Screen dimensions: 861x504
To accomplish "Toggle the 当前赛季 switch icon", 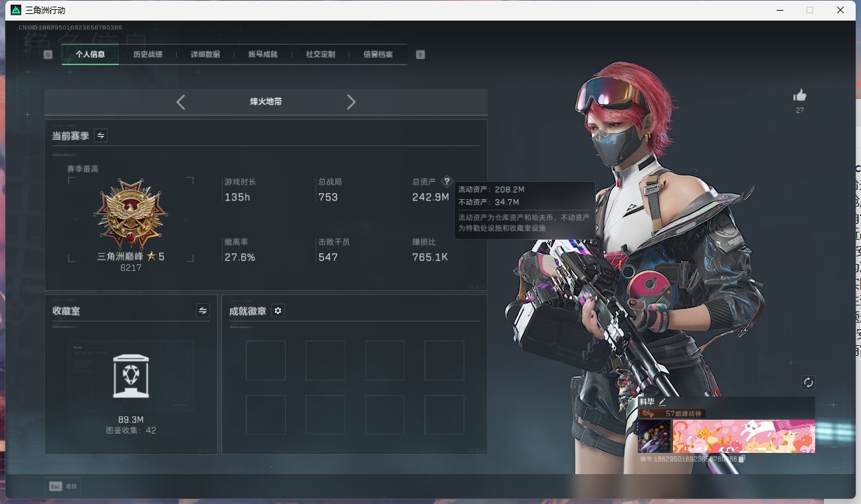I will [x=100, y=135].
